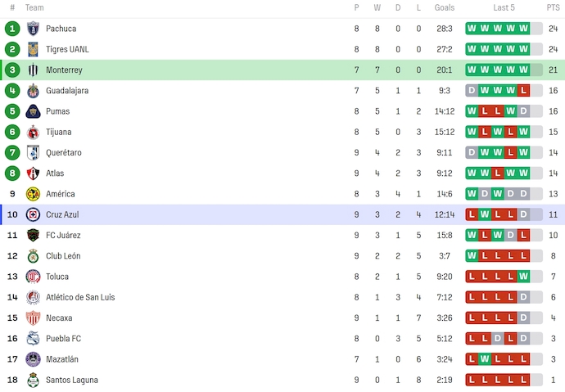Image resolution: width=565 pixels, height=392 pixels.
Task: Click Toluca's latest win result badge
Action: [524, 277]
